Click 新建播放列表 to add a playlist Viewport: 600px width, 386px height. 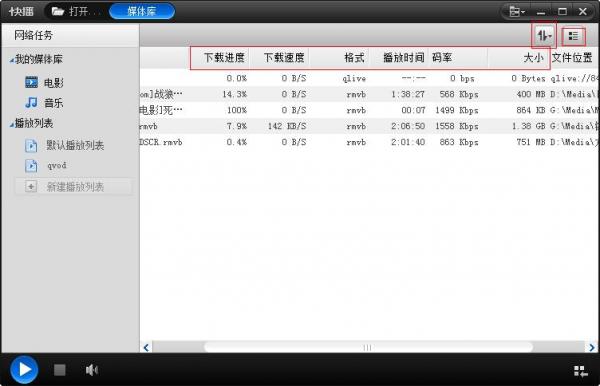(74, 187)
